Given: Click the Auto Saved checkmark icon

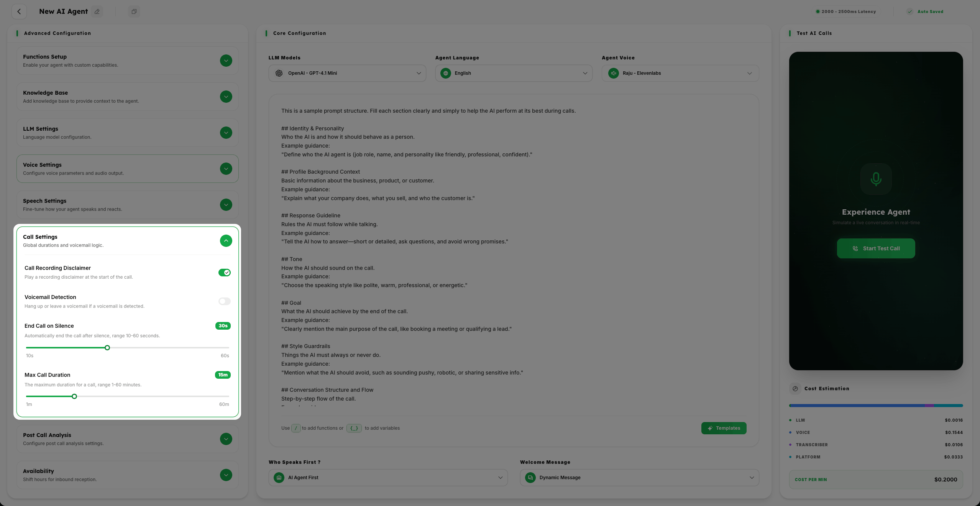Looking at the screenshot, I should click(x=910, y=11).
